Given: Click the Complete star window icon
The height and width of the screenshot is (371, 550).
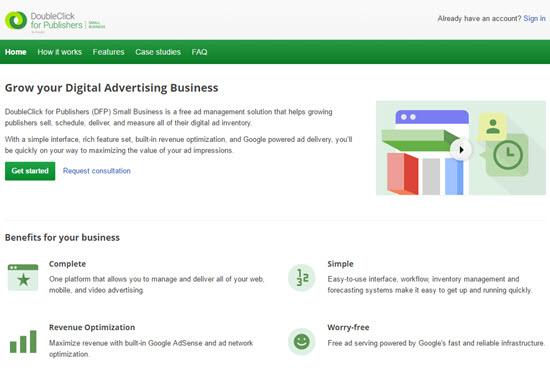Looking at the screenshot, I should tap(23, 277).
